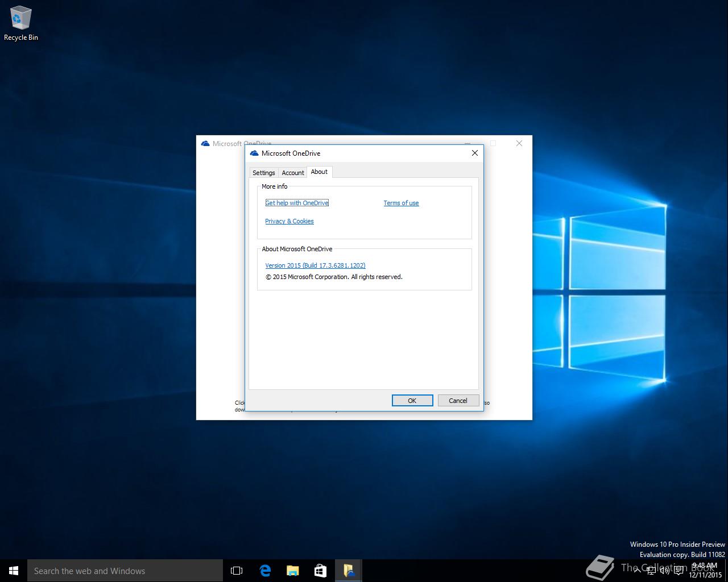Click the Version 2015 build link

(315, 265)
